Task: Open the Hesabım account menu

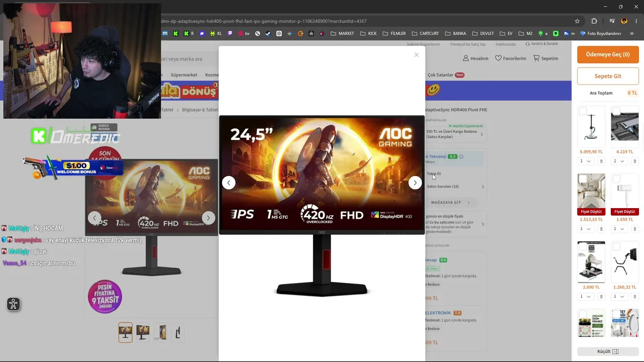Action: click(x=475, y=58)
